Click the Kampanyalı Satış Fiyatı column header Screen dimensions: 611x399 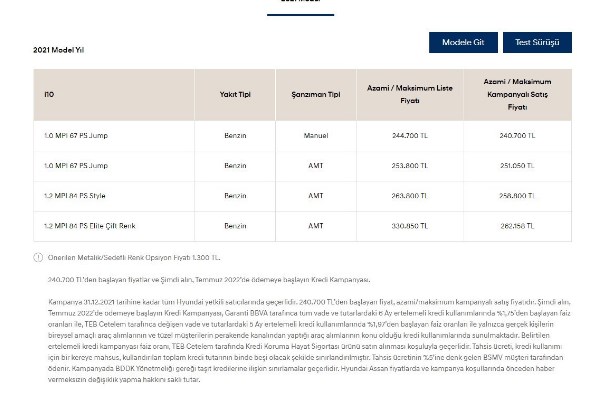pyautogui.click(x=517, y=94)
